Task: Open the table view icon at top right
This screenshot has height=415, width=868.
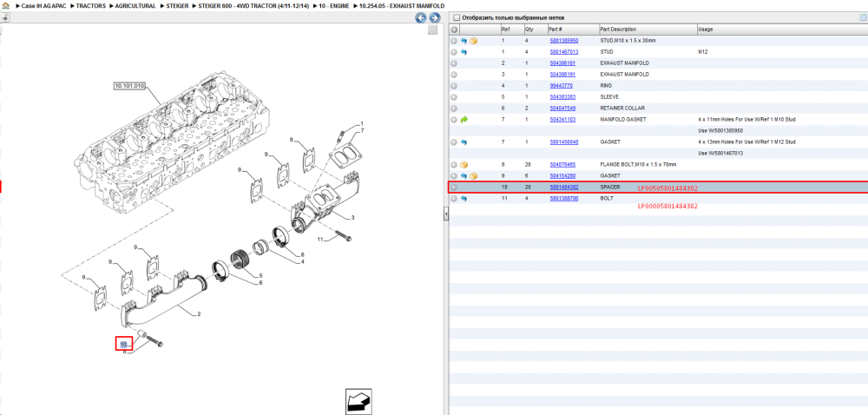Action: (x=863, y=17)
